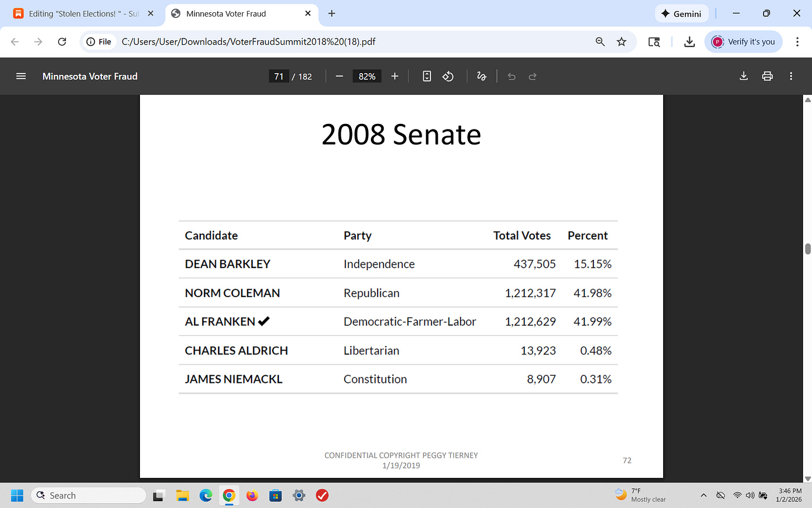Open Chrome three-dot menu

pos(797,42)
